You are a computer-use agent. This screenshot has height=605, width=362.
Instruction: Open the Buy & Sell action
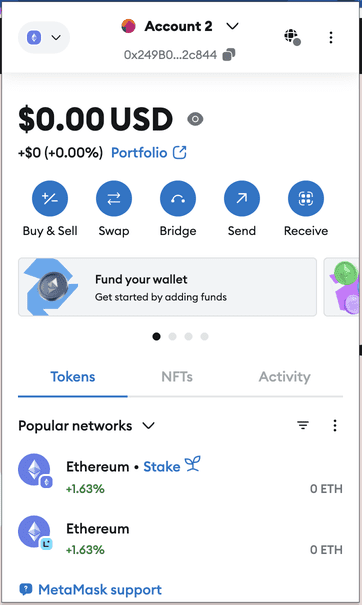pos(50,198)
